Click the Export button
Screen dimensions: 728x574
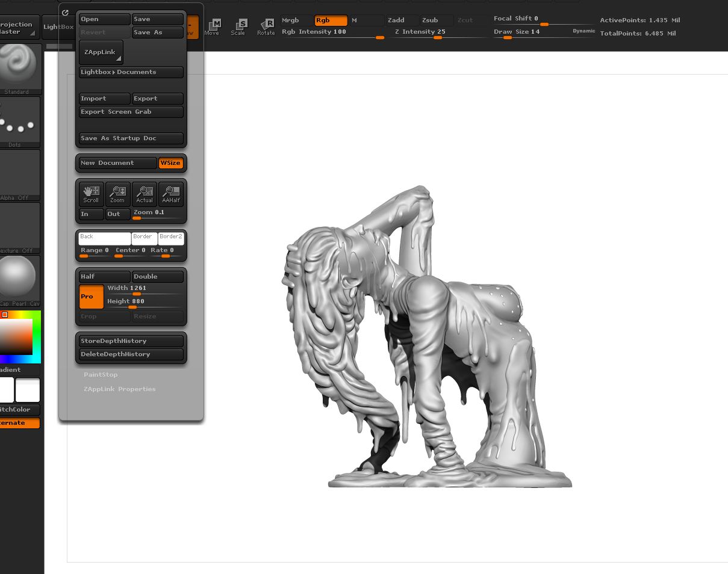tap(158, 99)
